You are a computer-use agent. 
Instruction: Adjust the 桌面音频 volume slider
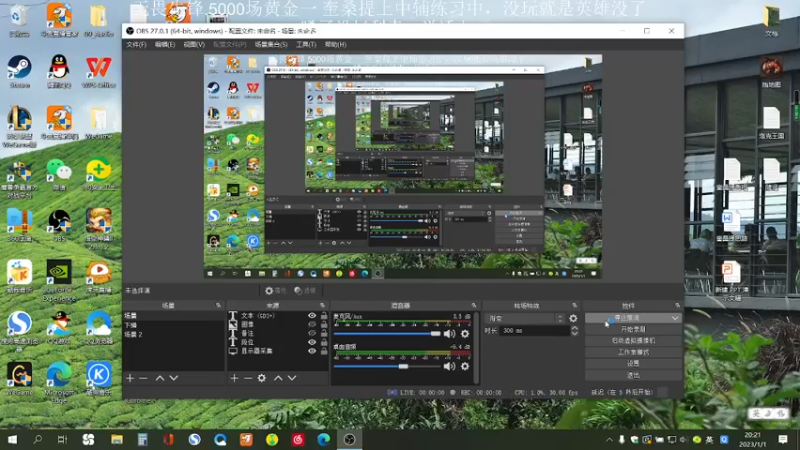387,366
